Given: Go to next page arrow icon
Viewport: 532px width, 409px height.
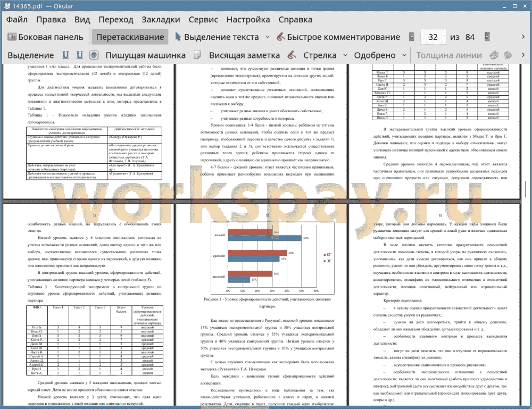Looking at the screenshot, I should pyautogui.click(x=487, y=37).
